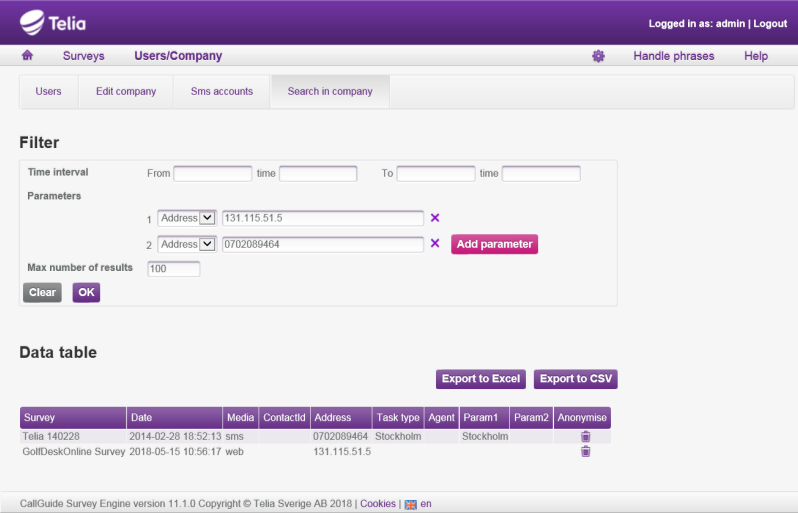Switch to the Sms accounts tab
798x513 pixels.
tap(222, 92)
